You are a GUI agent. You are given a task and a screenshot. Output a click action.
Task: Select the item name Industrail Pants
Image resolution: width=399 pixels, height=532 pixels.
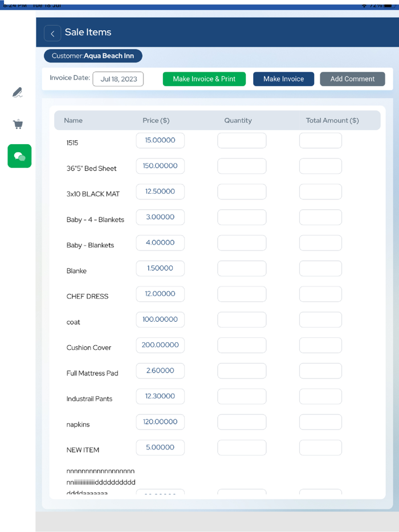tap(89, 399)
